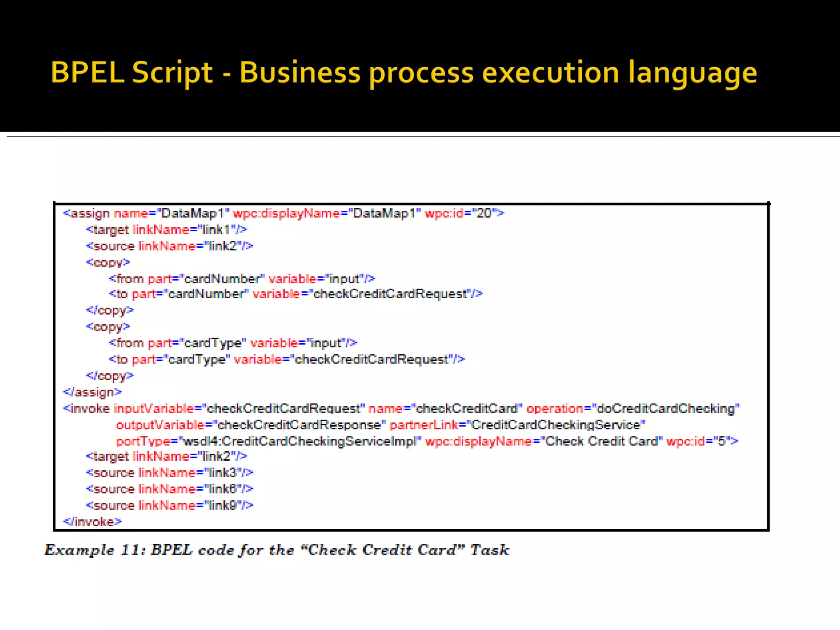This screenshot has width=840, height=630.
Task: Click the first closing copy tag
Action: (110, 310)
